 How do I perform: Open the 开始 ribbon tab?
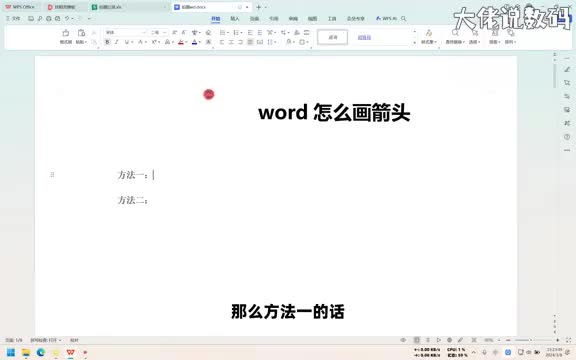click(216, 18)
